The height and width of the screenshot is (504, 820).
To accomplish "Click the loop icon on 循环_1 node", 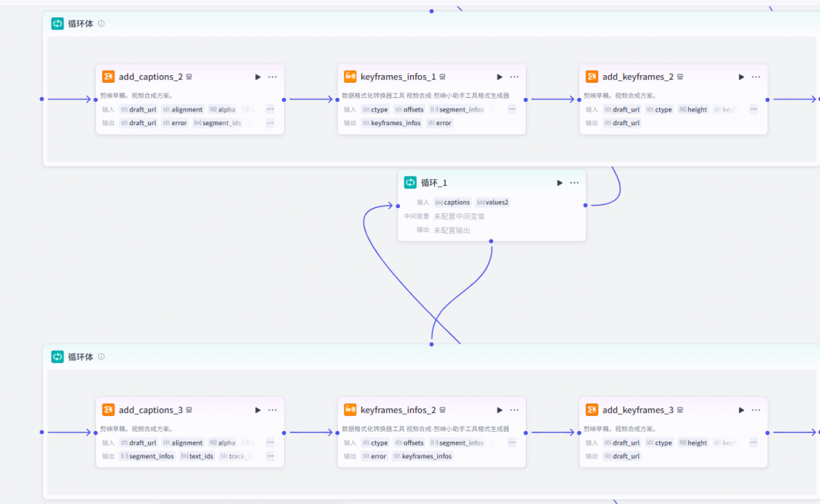I will click(410, 182).
